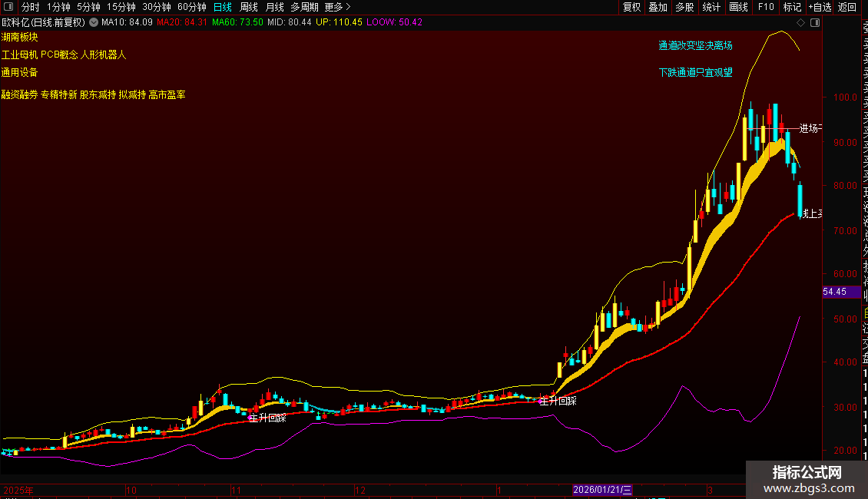The height and width of the screenshot is (499, 868).
Task: Open the 画线 drawing tools
Action: (738, 7)
